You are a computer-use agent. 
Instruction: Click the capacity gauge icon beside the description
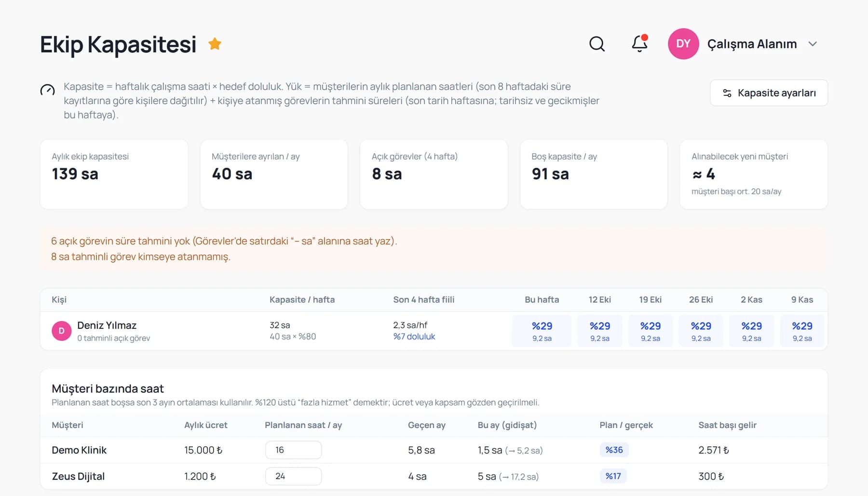[47, 90]
